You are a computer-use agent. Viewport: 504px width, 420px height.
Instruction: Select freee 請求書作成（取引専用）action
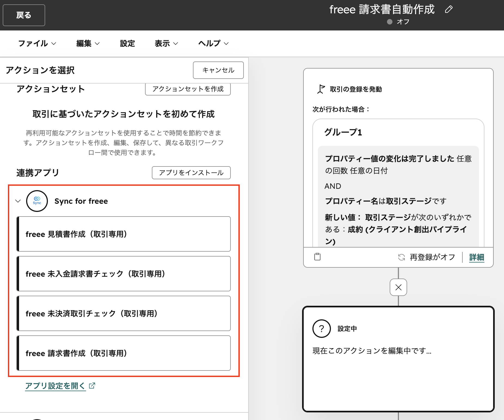[124, 353]
